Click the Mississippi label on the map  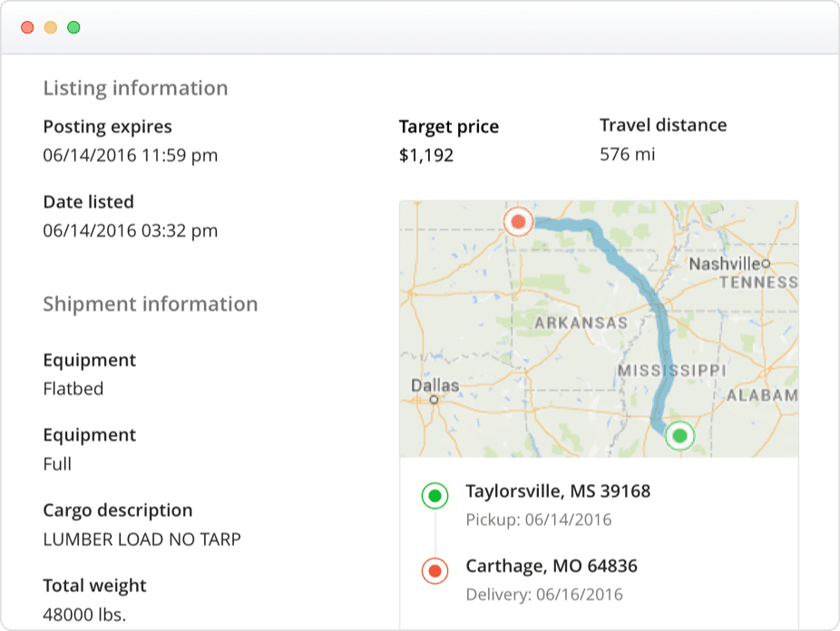pos(672,371)
